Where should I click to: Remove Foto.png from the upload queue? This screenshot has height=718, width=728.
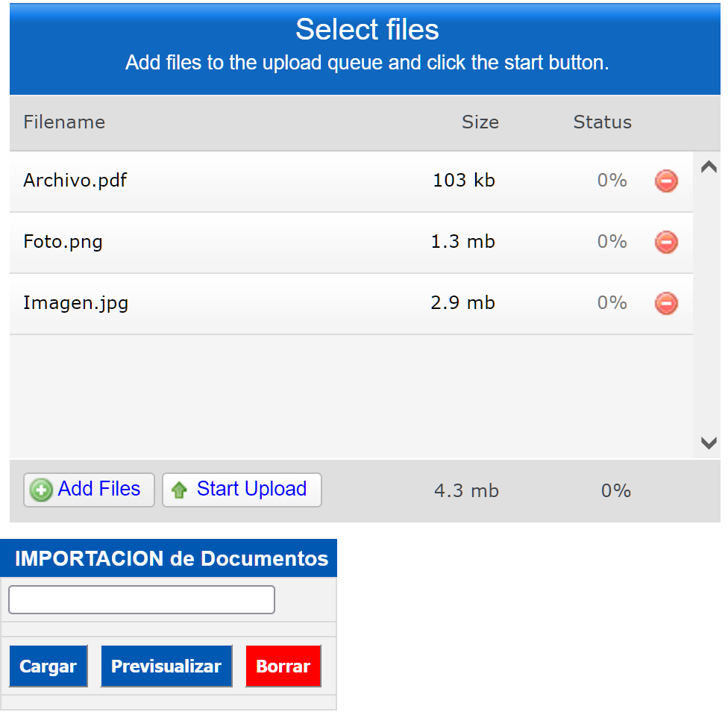click(666, 243)
